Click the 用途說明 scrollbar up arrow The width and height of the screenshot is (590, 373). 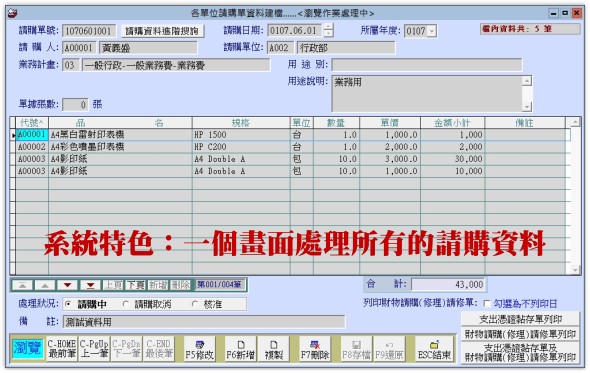click(527, 81)
